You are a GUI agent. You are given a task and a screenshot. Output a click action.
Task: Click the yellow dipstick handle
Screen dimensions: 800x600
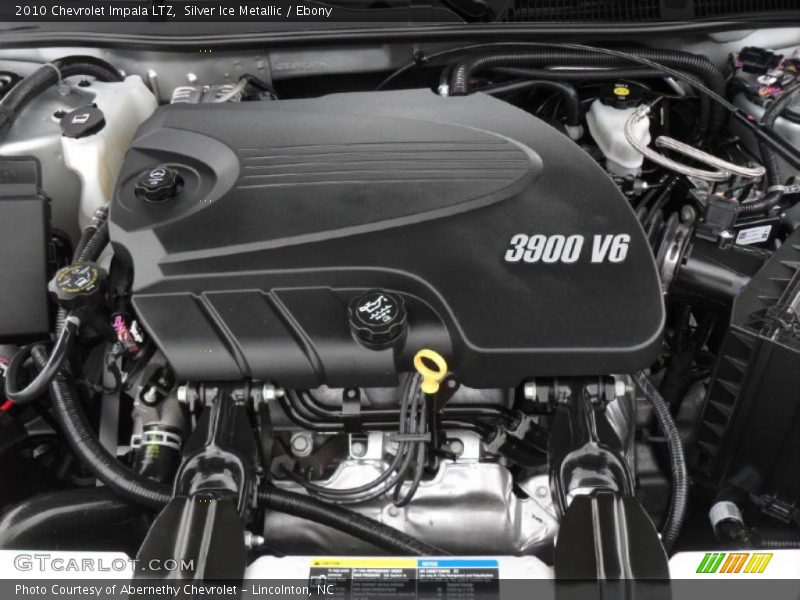tap(431, 369)
